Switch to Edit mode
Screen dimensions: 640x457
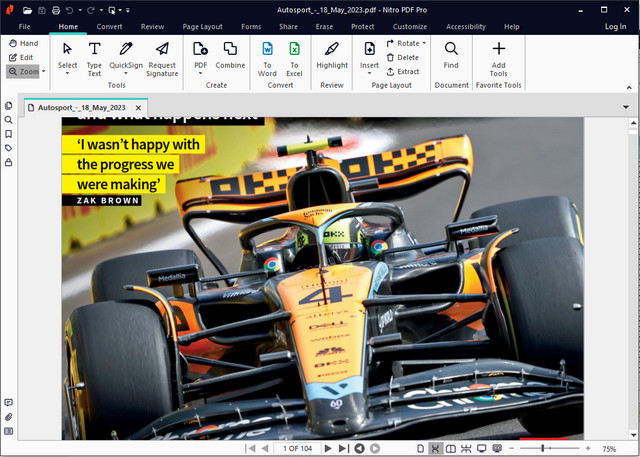pyautogui.click(x=21, y=58)
